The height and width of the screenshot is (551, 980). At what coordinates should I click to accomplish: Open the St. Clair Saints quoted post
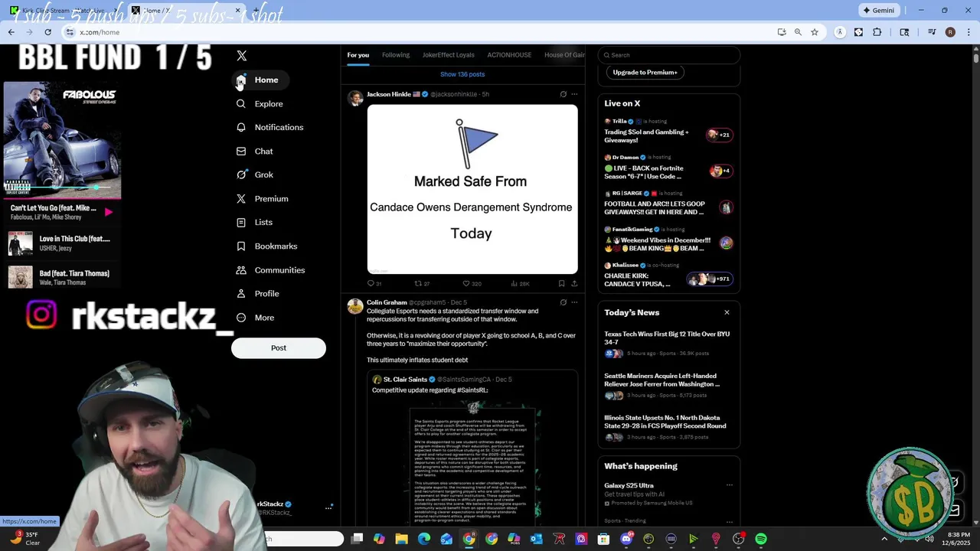(x=472, y=448)
